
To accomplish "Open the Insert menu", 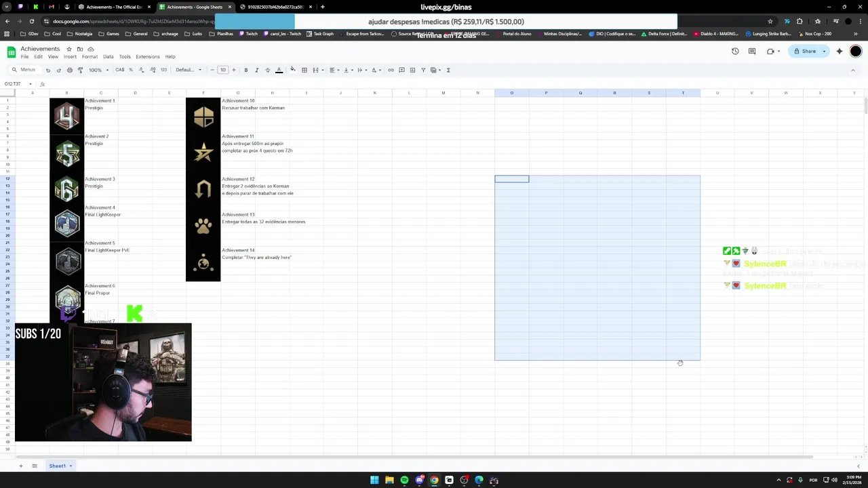I will point(70,57).
